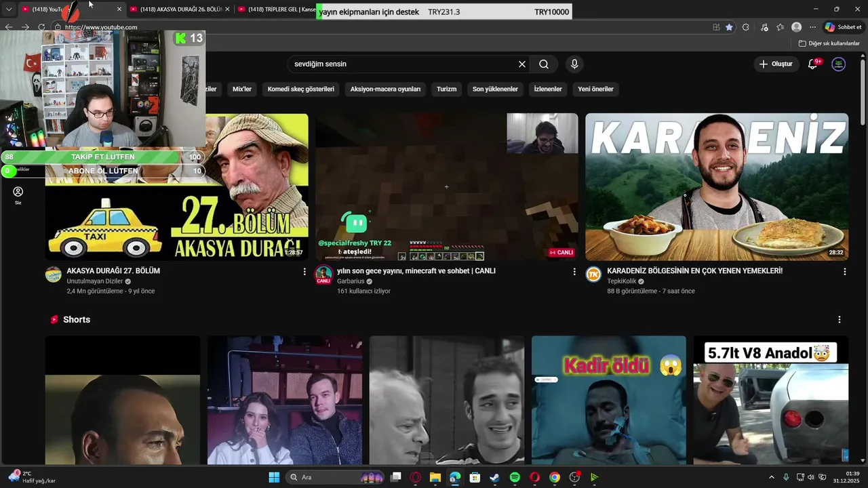Open the Shorts section options menu
Image resolution: width=868 pixels, height=488 pixels.
click(x=840, y=320)
